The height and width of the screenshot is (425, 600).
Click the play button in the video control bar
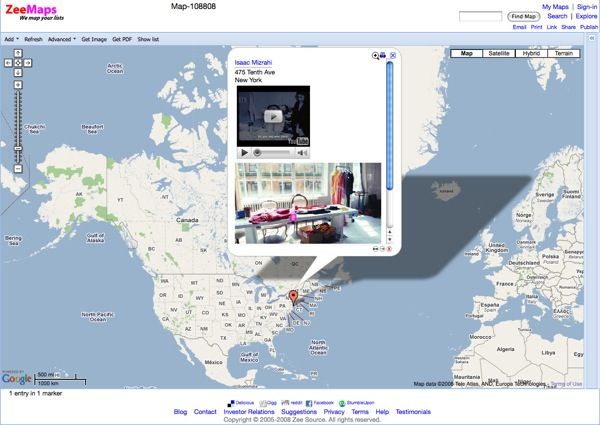[244, 153]
